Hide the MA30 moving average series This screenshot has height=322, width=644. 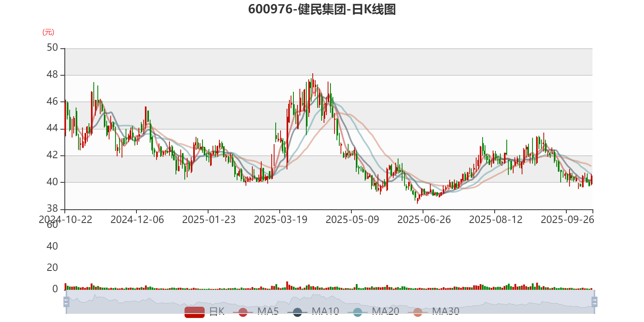pos(433,312)
